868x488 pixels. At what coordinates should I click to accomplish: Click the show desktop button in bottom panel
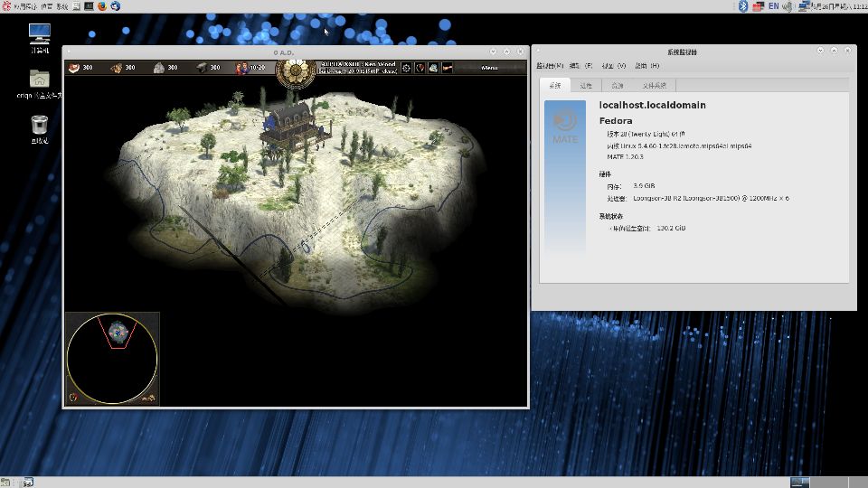point(5,483)
